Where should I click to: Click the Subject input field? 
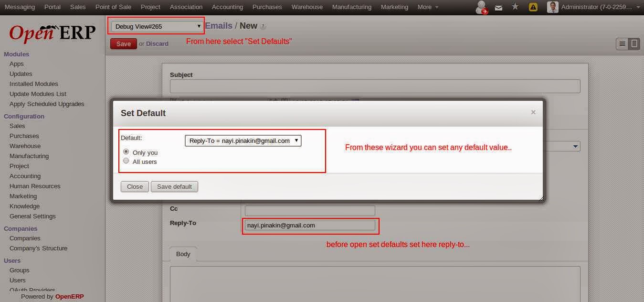(375, 86)
